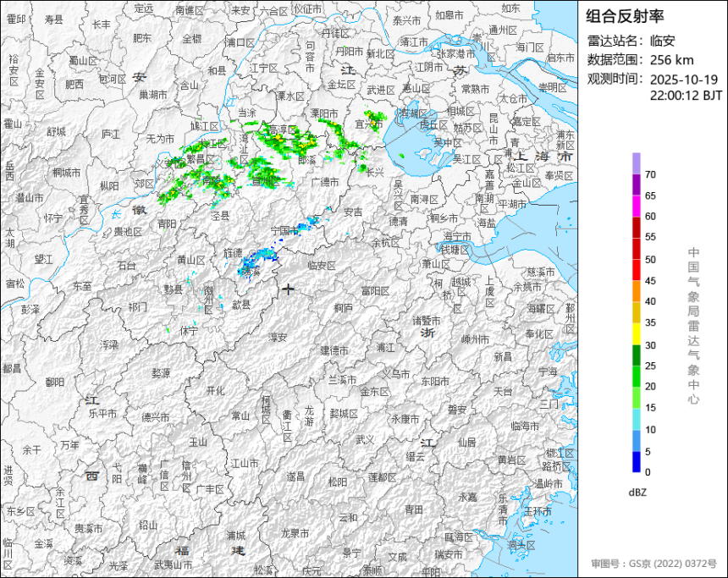728x578 pixels.
Task: Click the observation date 2025-10-19
Action: [x=683, y=80]
